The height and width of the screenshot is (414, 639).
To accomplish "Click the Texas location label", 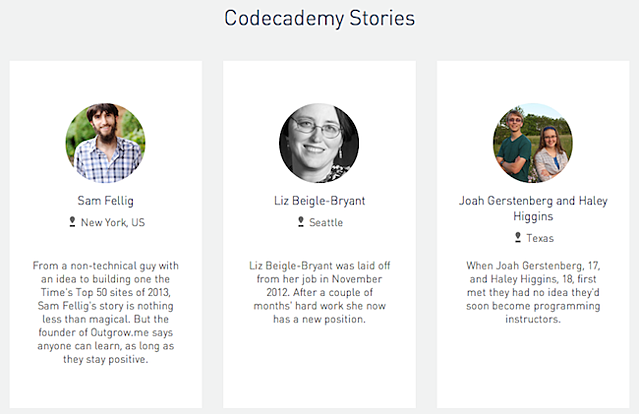I will tap(540, 239).
